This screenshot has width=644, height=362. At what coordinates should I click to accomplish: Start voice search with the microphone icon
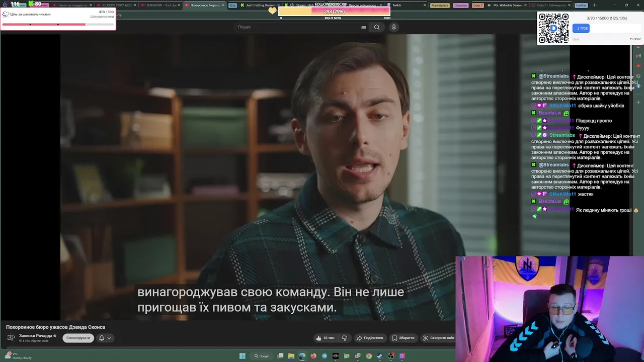pos(394,27)
